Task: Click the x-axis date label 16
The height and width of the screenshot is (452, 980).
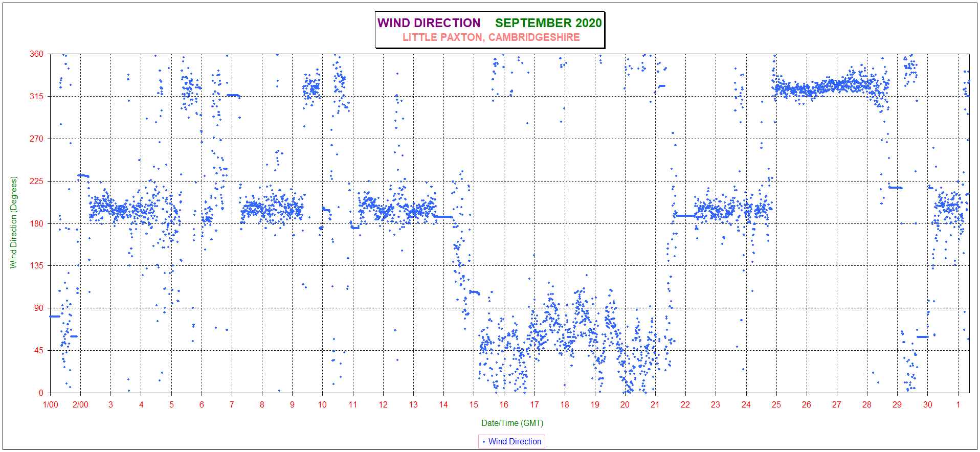Action: 504,404
